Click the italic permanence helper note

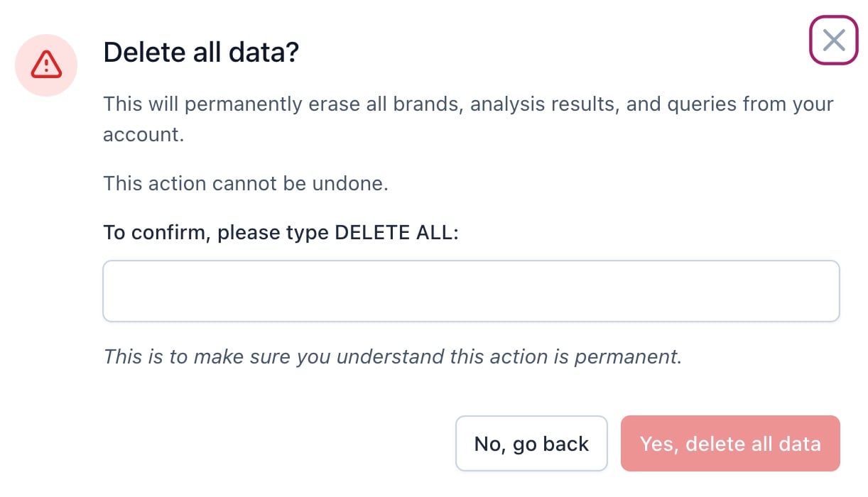[x=392, y=356]
